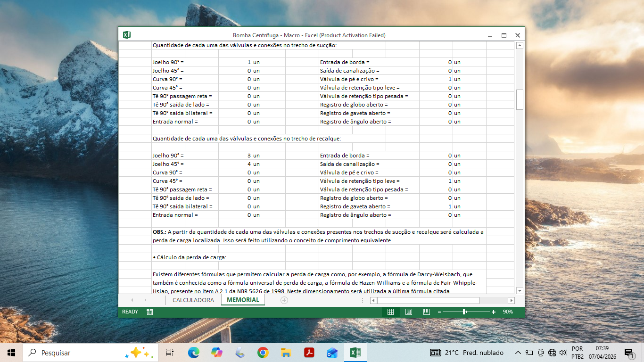
Task: Show hidden system tray icons chevron
Action: [517, 353]
